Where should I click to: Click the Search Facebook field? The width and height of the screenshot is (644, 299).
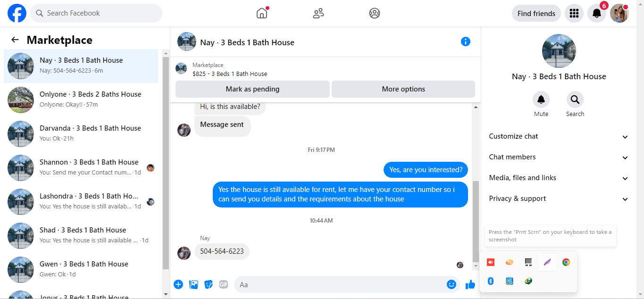tap(96, 13)
